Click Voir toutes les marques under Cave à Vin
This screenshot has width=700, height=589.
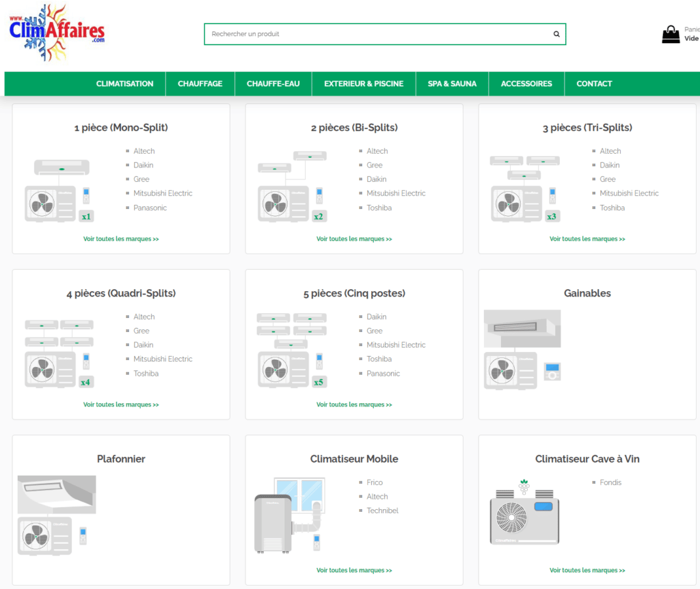pyautogui.click(x=587, y=571)
